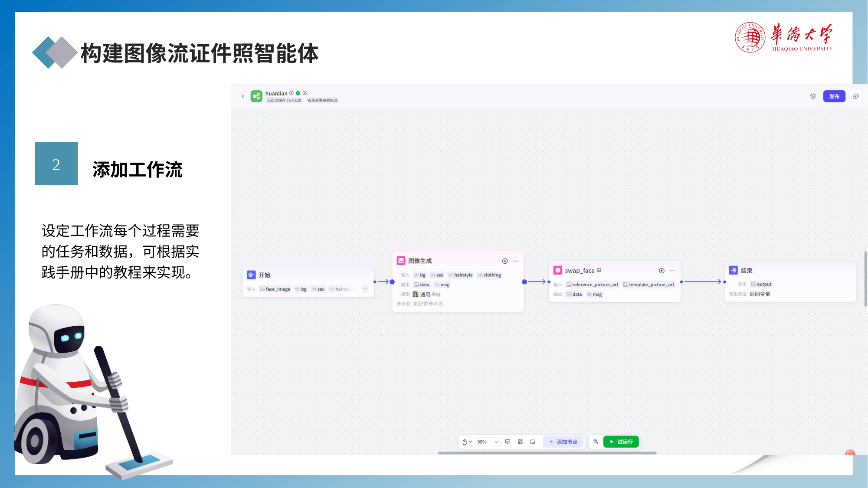The height and width of the screenshot is (488, 868).
Task: Run the swap_face node via its play icon
Action: 662,271
